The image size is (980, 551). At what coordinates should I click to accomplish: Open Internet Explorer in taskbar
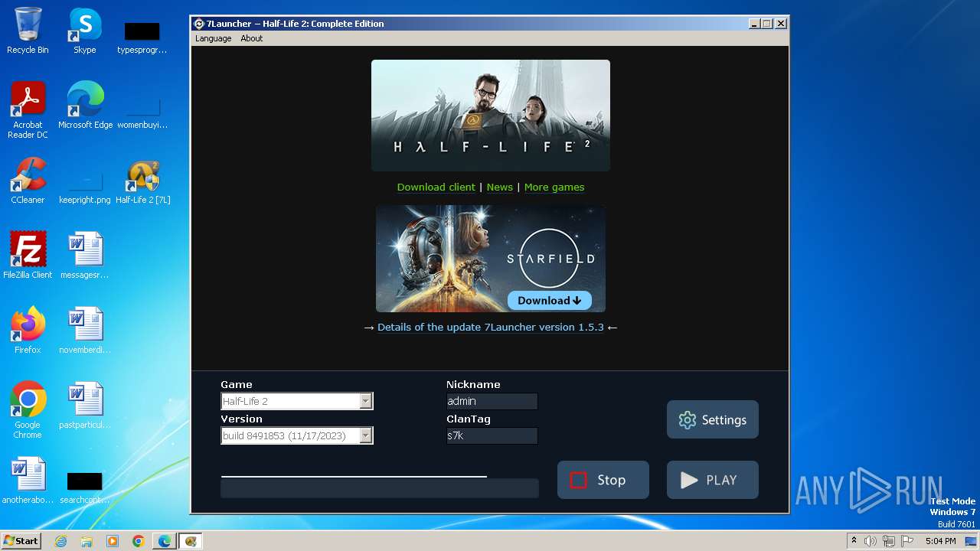(60, 541)
